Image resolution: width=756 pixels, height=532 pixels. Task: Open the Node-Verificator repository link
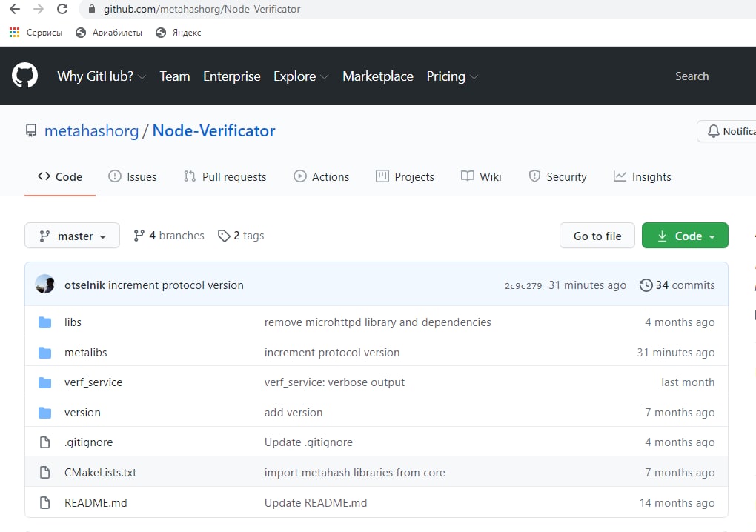click(x=213, y=130)
